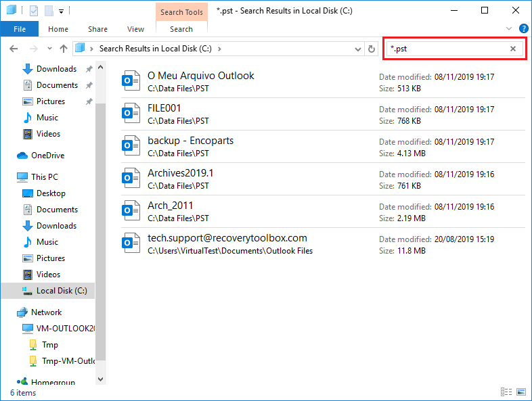Click the Back navigation arrow
Viewport: 532px width, 401px height.
coord(14,49)
